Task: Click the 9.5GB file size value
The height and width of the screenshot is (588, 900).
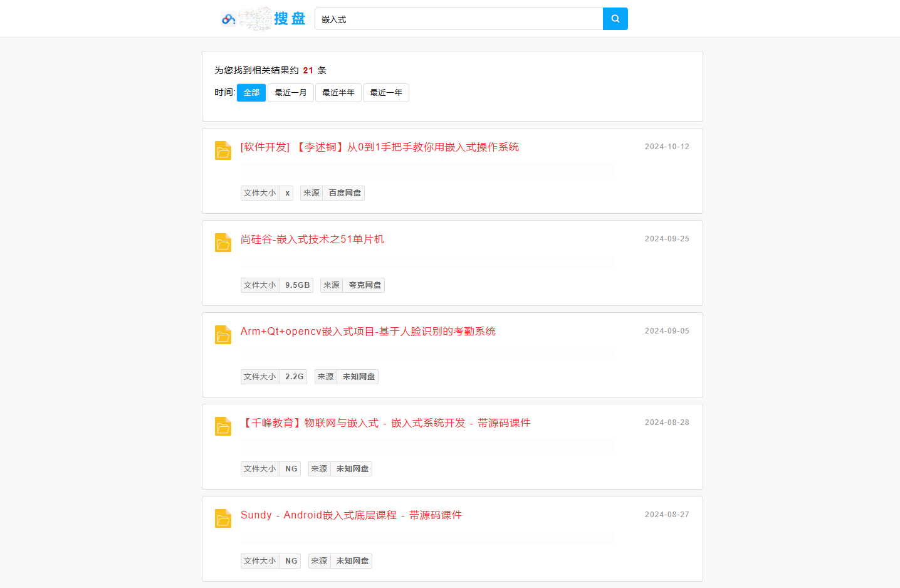Action: pyautogui.click(x=297, y=285)
